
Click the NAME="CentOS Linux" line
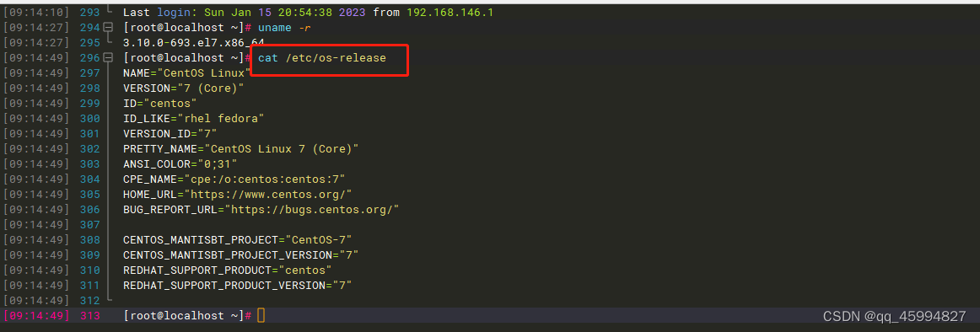pos(187,73)
